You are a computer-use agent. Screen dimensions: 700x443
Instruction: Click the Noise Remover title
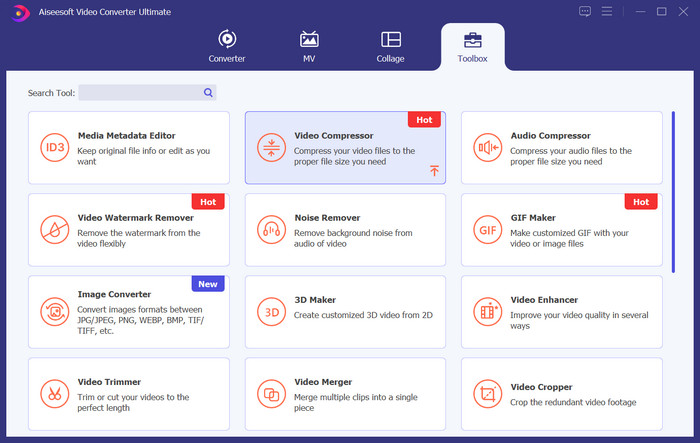point(327,217)
